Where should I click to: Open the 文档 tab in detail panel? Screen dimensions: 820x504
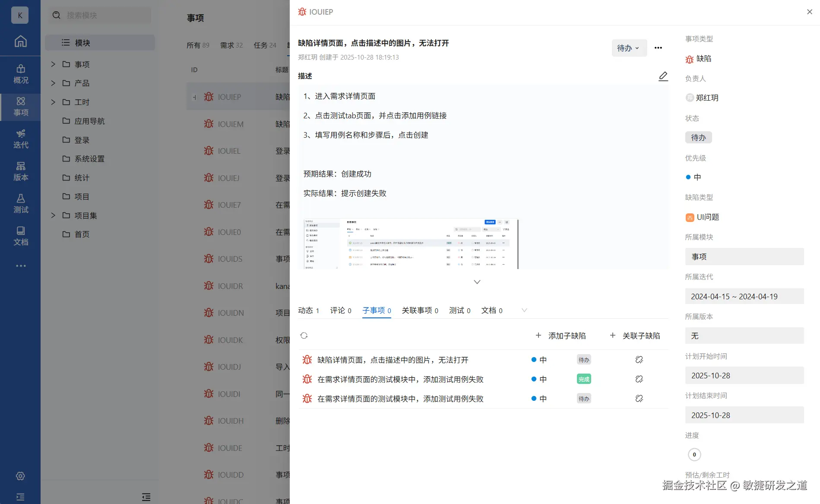pos(492,311)
